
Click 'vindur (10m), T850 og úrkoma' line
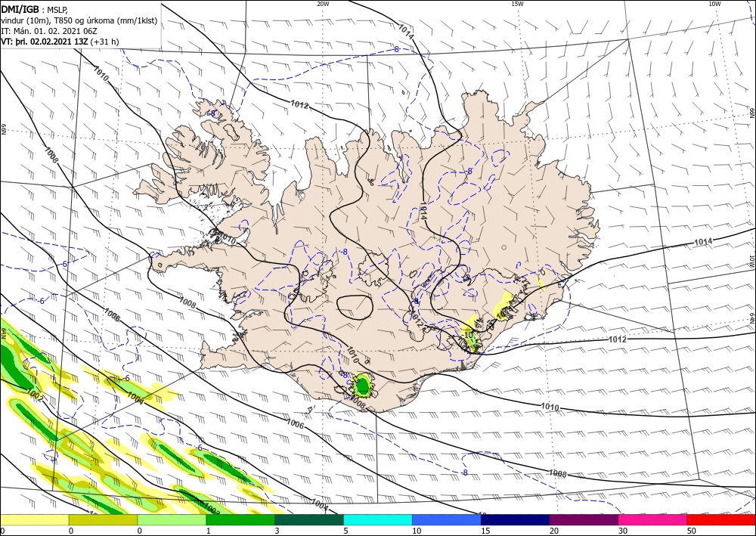(x=79, y=20)
